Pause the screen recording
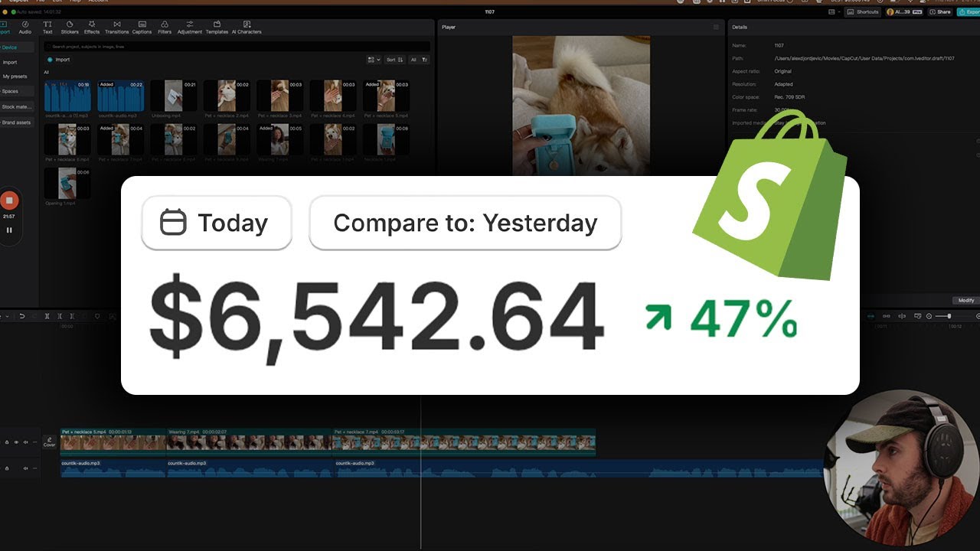The image size is (980, 551). (9, 230)
